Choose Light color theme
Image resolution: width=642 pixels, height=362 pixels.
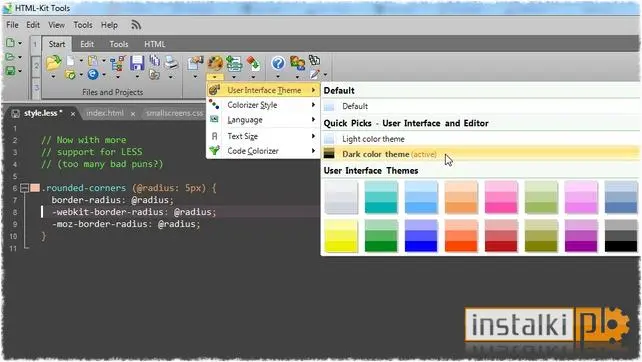click(x=481, y=139)
